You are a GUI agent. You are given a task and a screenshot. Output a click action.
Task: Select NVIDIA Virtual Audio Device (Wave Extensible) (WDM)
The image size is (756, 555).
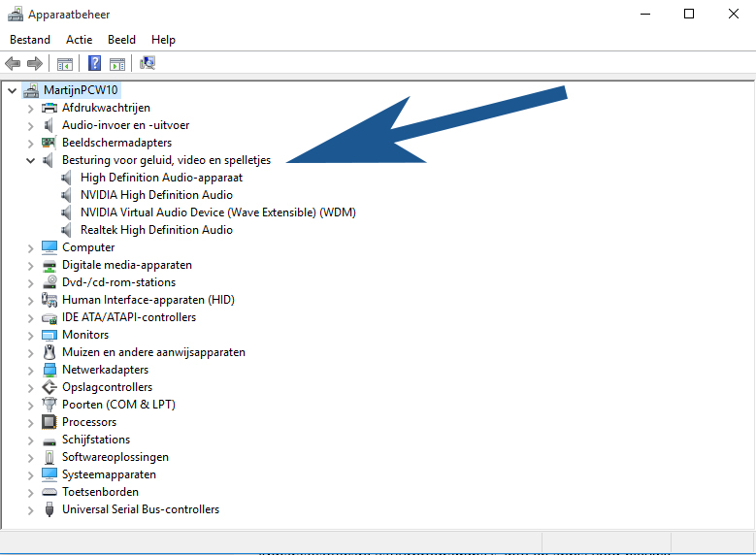point(218,212)
